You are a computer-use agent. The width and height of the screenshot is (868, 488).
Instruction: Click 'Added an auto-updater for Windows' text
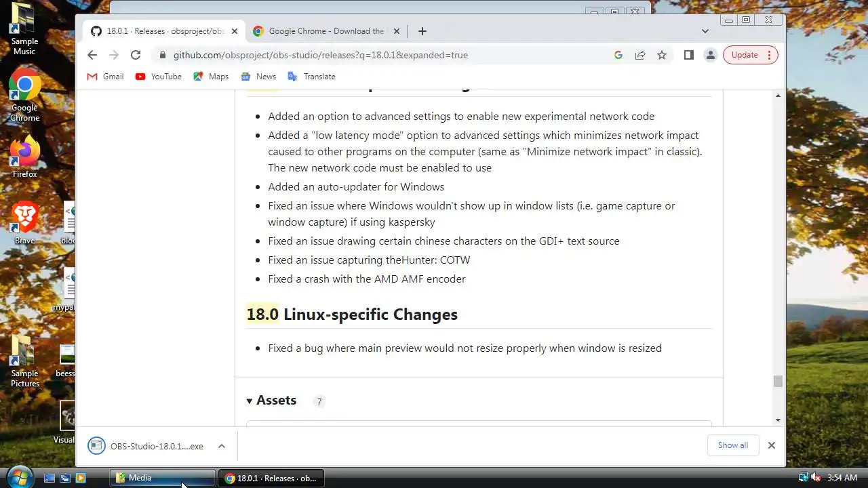coord(356,186)
